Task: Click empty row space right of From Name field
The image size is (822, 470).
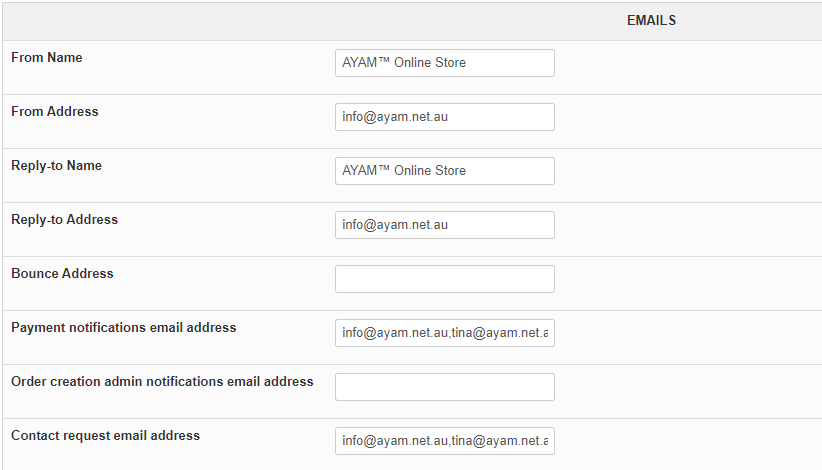Action: click(x=690, y=63)
